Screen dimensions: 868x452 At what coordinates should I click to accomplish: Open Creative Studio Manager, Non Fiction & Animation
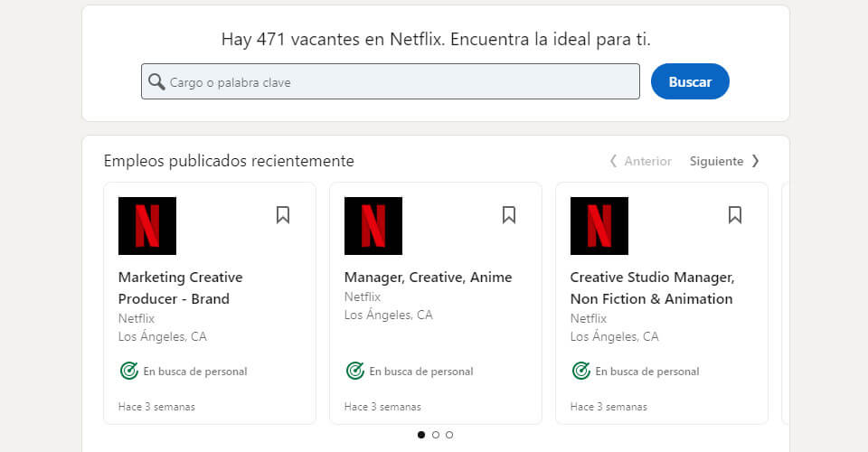pos(652,287)
